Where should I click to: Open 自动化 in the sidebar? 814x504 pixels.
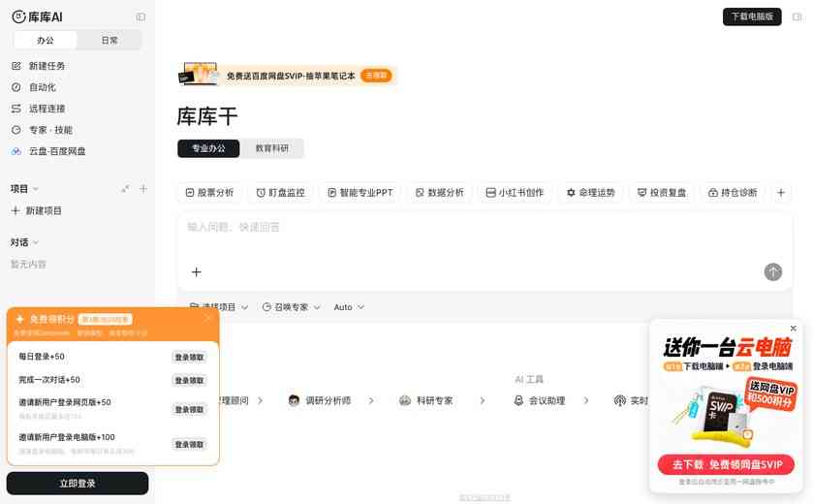34,87
